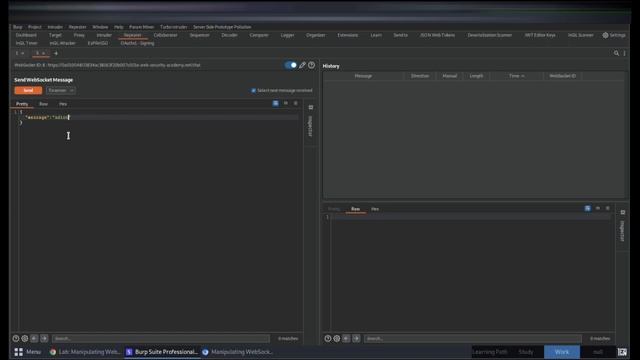The height and width of the screenshot is (360, 640).
Task: Open the help icon beside the pencil
Action: 311,65
